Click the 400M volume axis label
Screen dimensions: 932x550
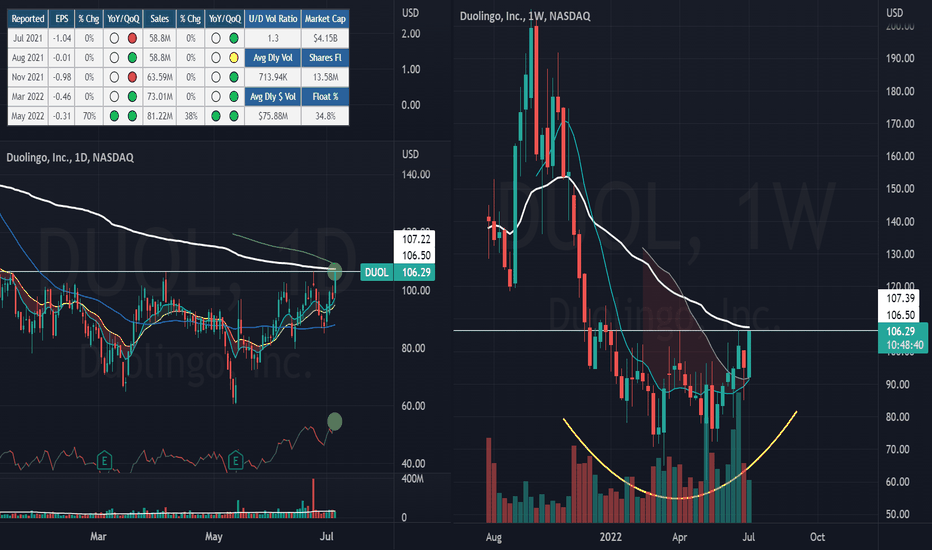413,479
